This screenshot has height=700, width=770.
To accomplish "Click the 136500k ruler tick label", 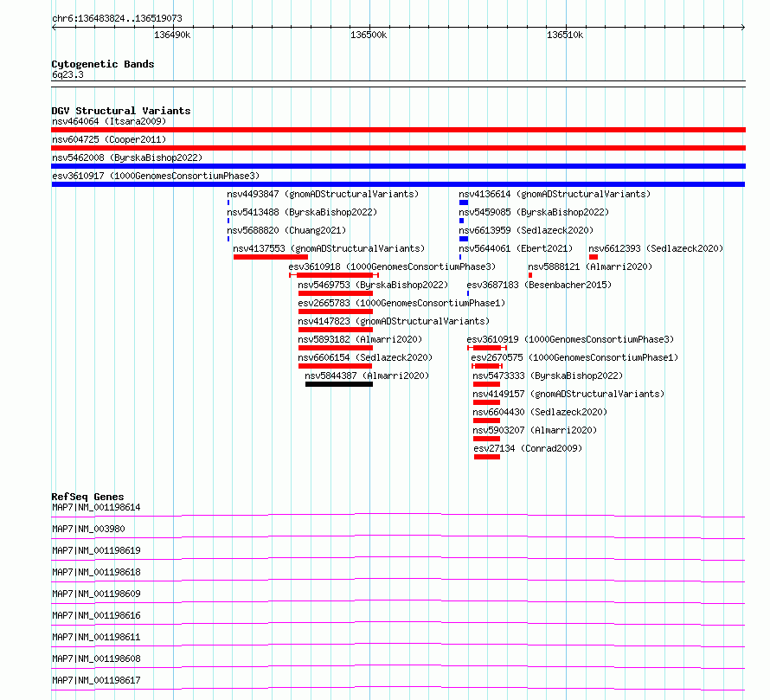I will [x=369, y=35].
